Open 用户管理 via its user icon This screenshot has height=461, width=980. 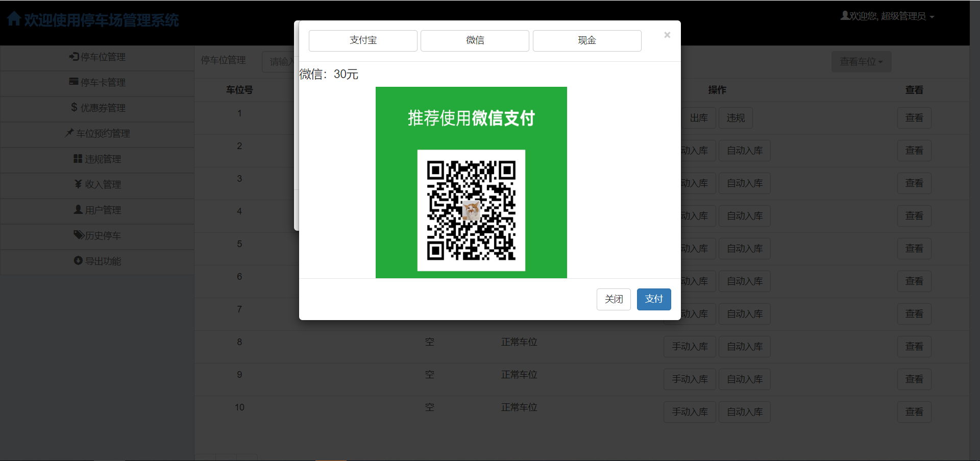(x=78, y=209)
